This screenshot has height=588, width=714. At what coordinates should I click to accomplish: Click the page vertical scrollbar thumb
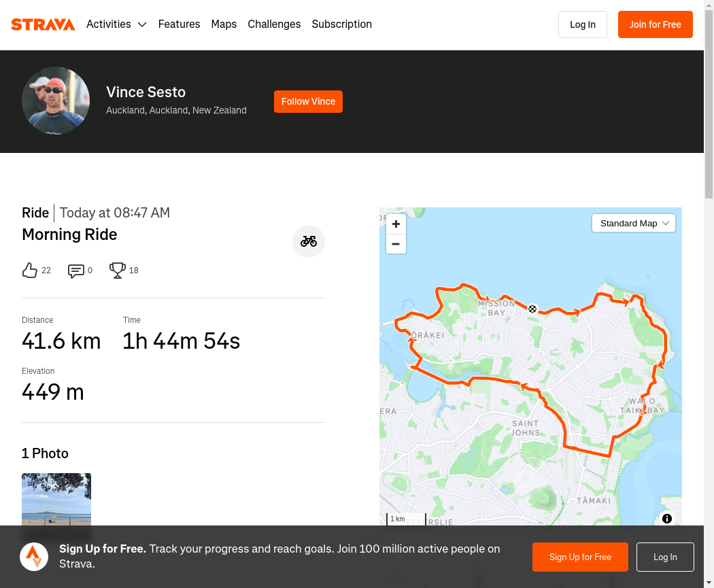(x=709, y=104)
